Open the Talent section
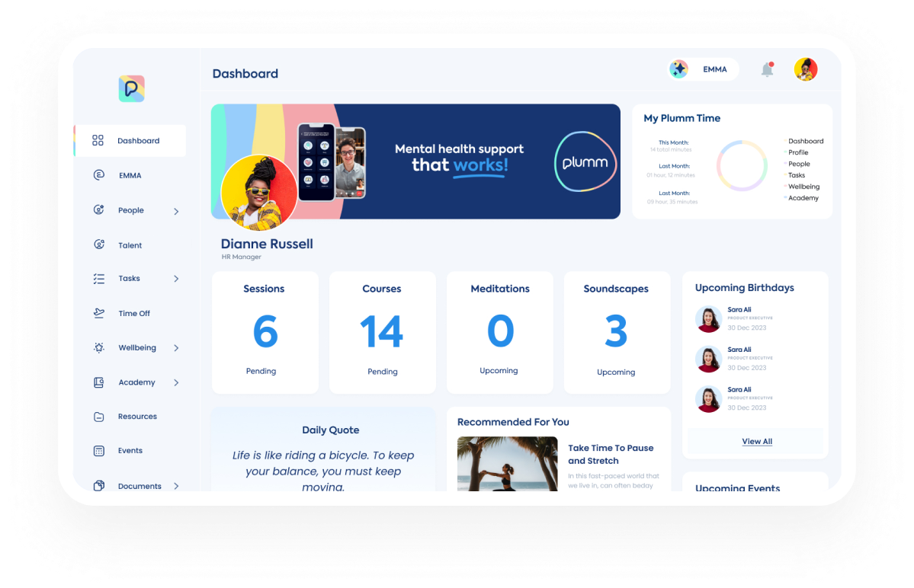Viewport: 914px width, 588px height. pyautogui.click(x=130, y=244)
